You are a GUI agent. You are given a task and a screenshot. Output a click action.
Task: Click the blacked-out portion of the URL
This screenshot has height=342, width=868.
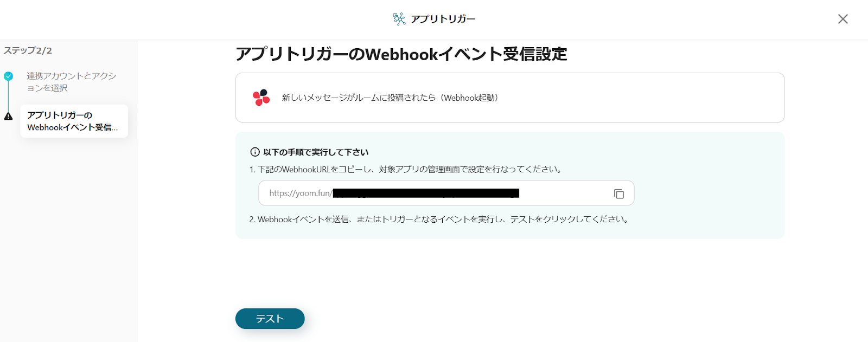426,193
